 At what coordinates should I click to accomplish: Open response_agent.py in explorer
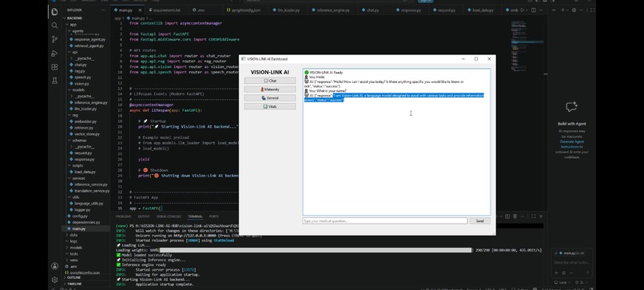click(x=87, y=39)
